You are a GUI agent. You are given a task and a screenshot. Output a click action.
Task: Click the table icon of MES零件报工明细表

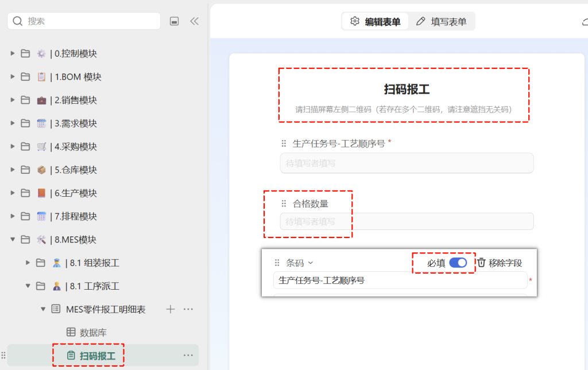[x=56, y=309]
